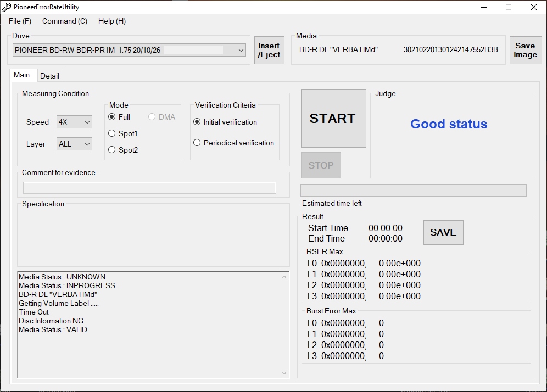Click the Comment for evidence text field
Image resolution: width=547 pixels, height=392 pixels.
click(x=149, y=188)
